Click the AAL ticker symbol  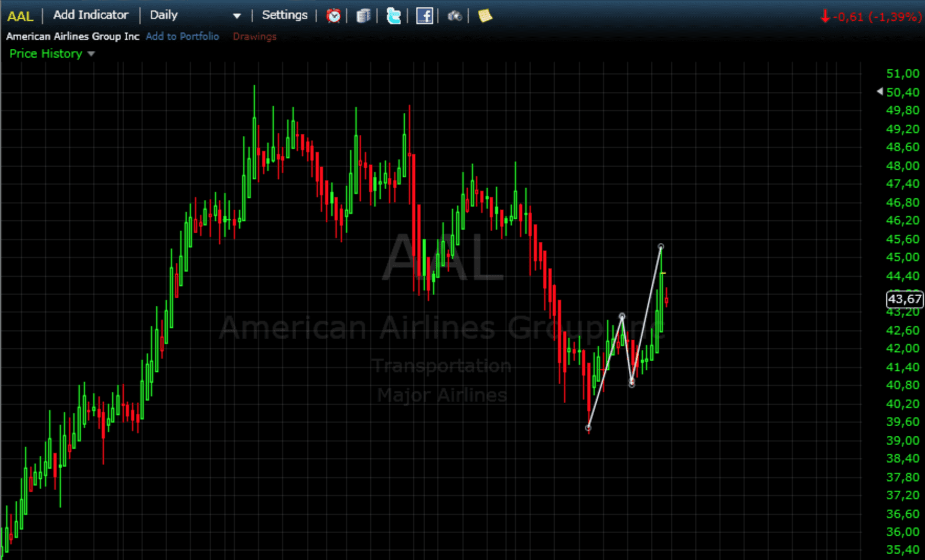(x=20, y=16)
